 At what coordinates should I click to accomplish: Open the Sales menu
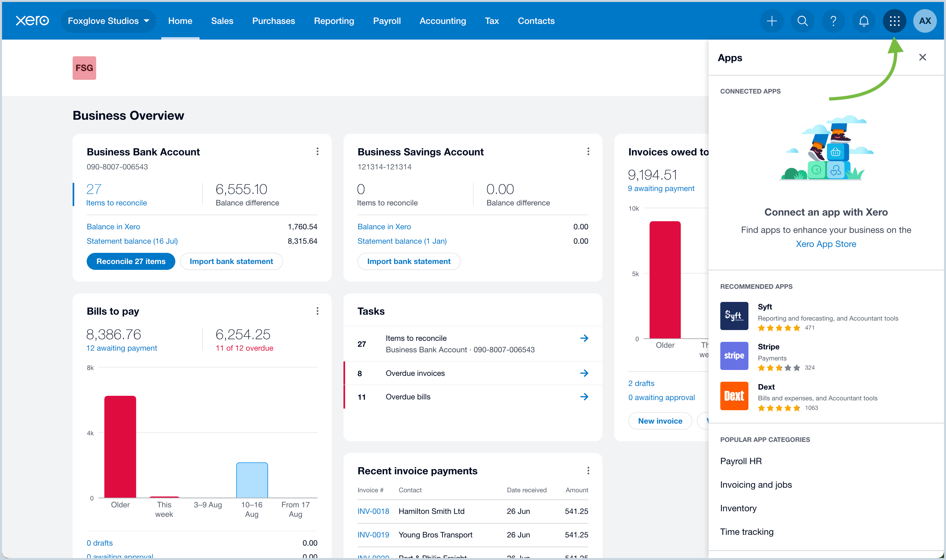(222, 21)
